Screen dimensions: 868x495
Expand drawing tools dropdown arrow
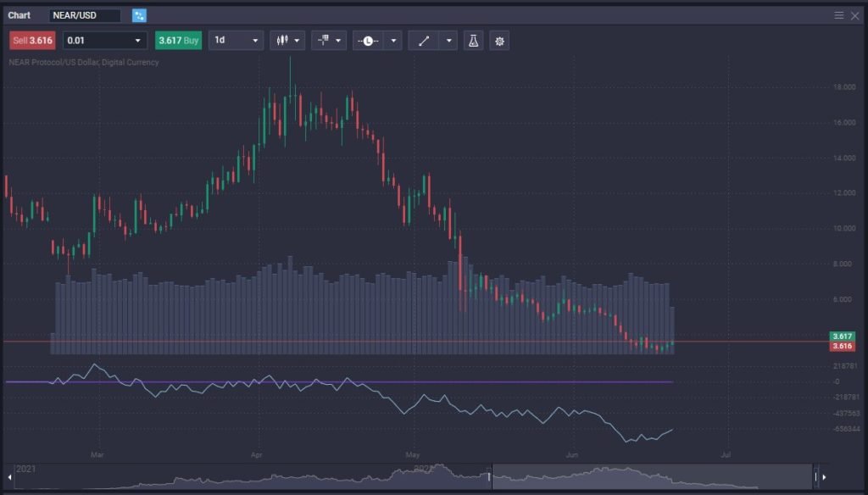pos(448,41)
